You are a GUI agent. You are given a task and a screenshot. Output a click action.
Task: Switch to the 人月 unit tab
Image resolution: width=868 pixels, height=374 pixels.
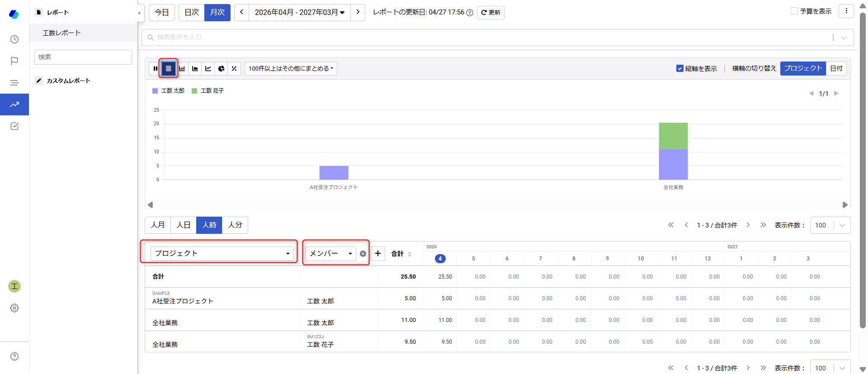click(158, 225)
